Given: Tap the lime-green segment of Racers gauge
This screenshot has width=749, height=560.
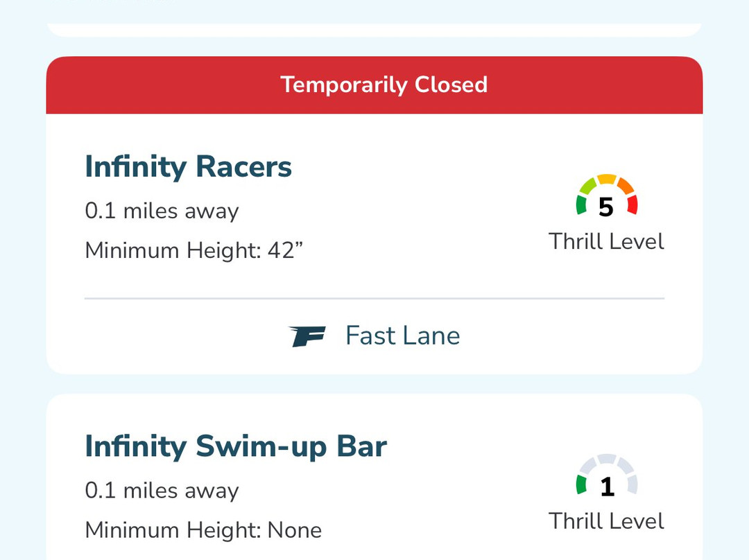Looking at the screenshot, I should 588,186.
